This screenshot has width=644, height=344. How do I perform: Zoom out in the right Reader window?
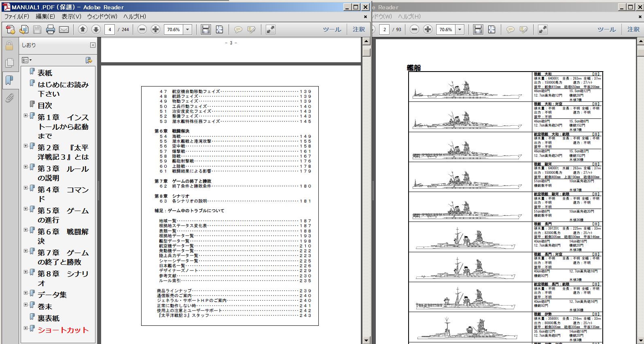pos(414,30)
